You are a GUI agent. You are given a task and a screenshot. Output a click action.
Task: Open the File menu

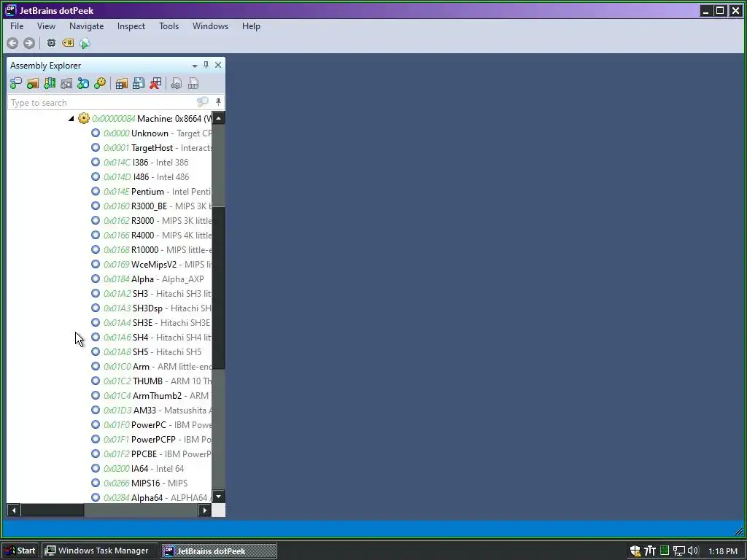pos(17,26)
